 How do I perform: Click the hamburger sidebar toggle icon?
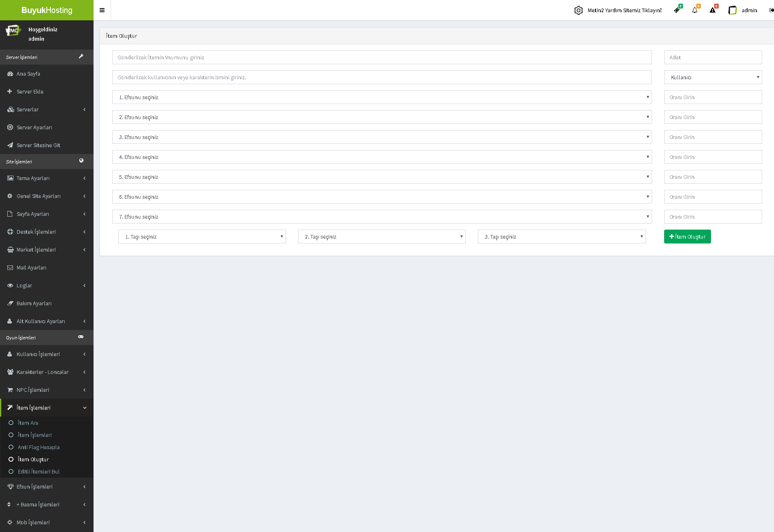pyautogui.click(x=102, y=10)
